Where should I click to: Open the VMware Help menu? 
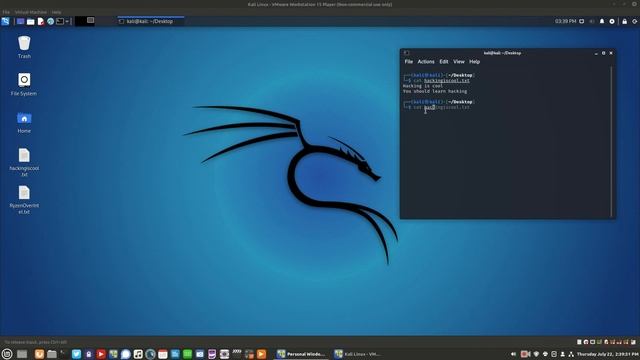point(56,12)
